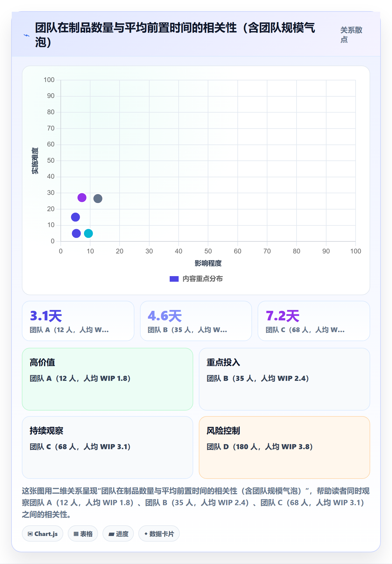
Task: Click the 持续观察 quadrant heading
Action: pos(46,431)
